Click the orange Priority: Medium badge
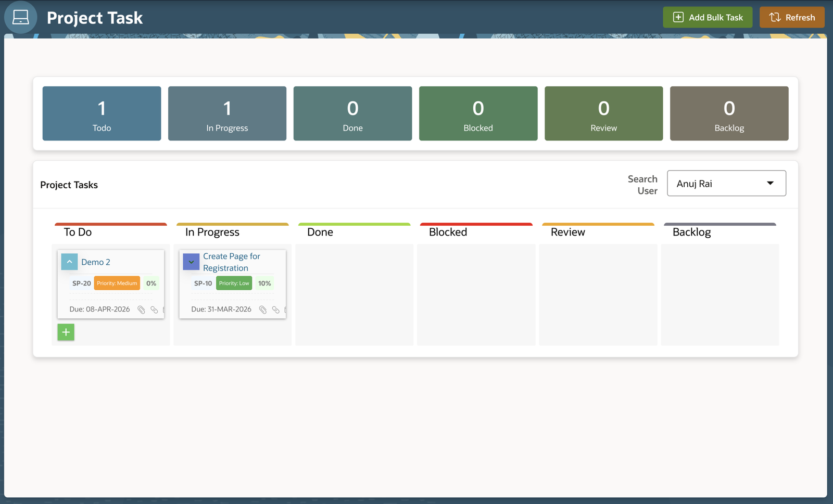This screenshot has width=833, height=504. (x=117, y=283)
